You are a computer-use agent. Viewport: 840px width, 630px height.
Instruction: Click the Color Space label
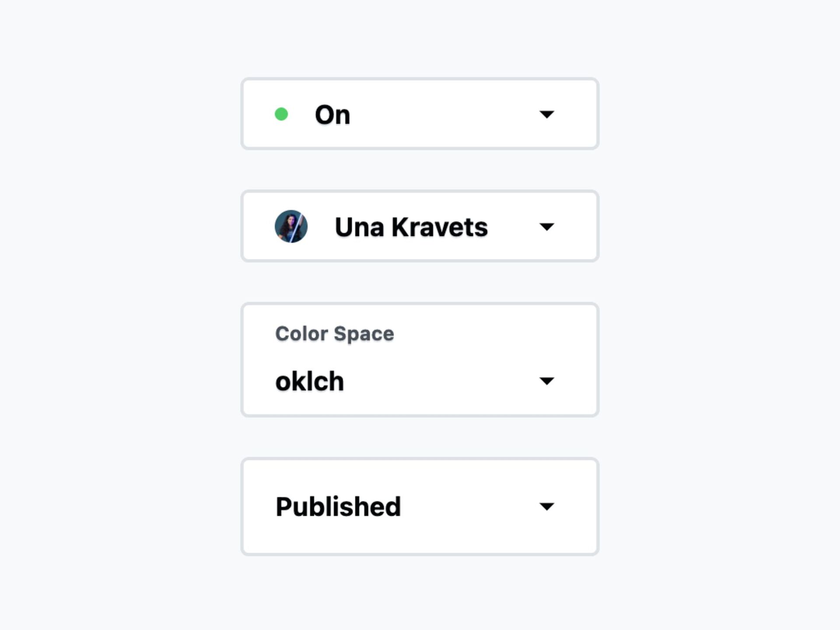(x=335, y=334)
